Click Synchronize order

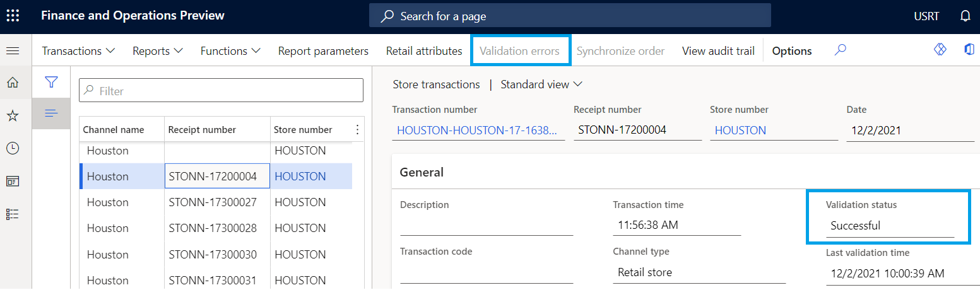(620, 51)
